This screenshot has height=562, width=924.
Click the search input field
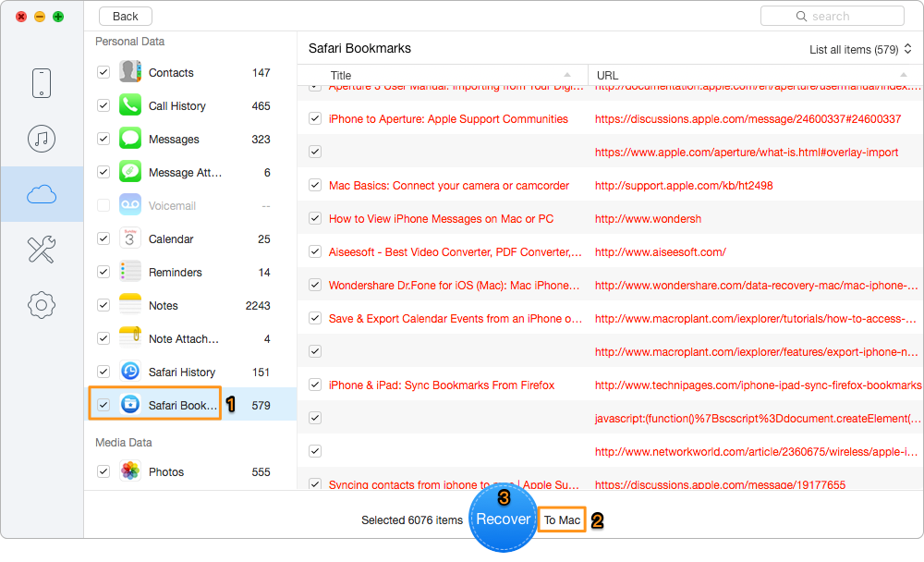point(833,17)
